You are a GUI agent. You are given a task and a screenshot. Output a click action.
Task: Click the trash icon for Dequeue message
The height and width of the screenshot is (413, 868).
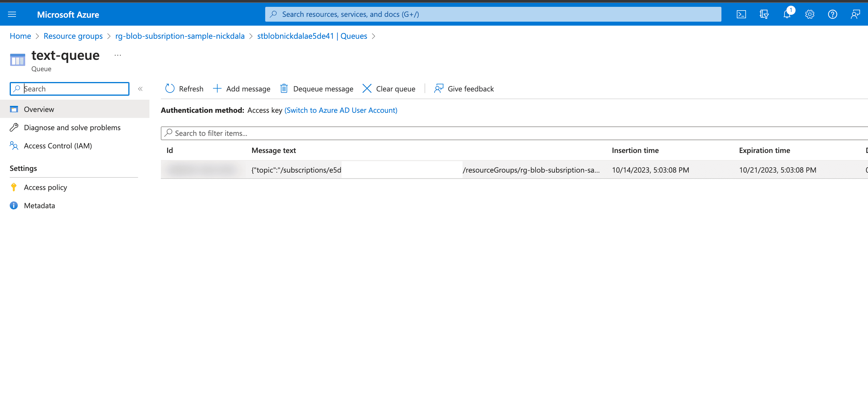coord(284,89)
